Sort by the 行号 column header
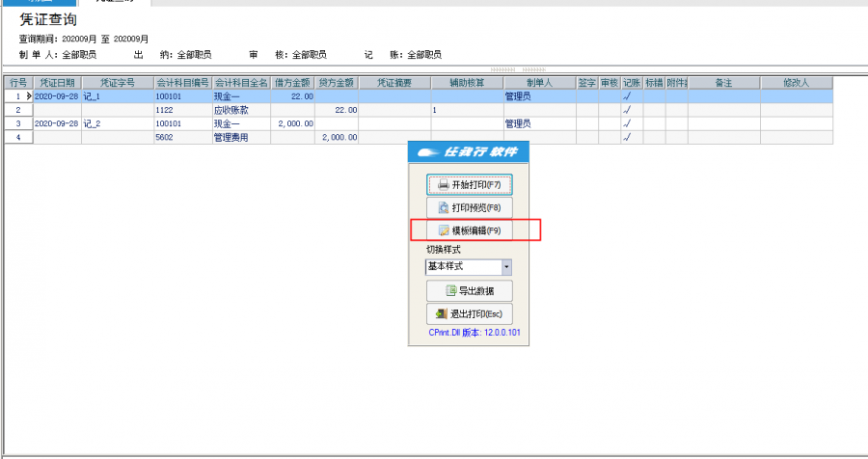The height and width of the screenshot is (459, 868). (x=19, y=83)
